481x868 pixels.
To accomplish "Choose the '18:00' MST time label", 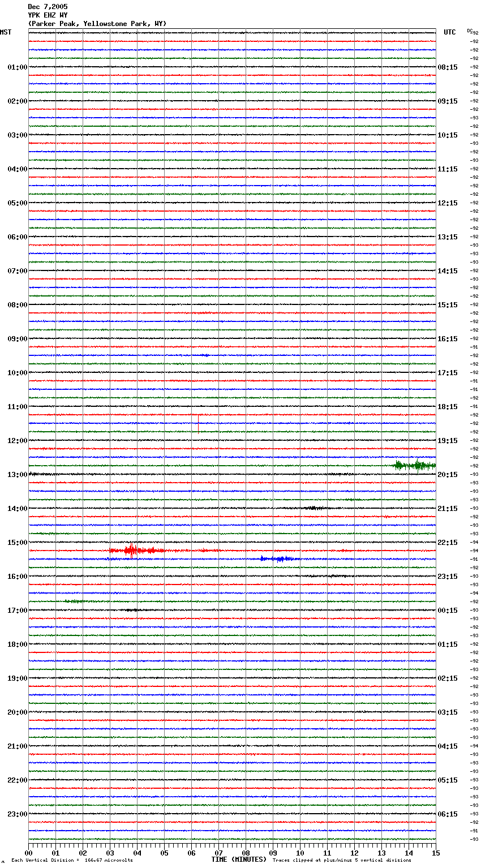I will pyautogui.click(x=17, y=644).
